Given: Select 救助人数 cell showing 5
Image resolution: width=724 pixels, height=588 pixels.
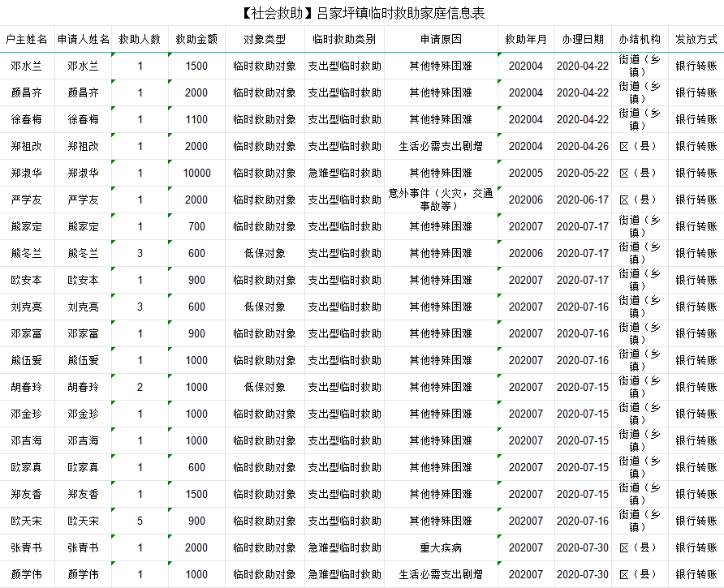Looking at the screenshot, I should pos(140,521).
